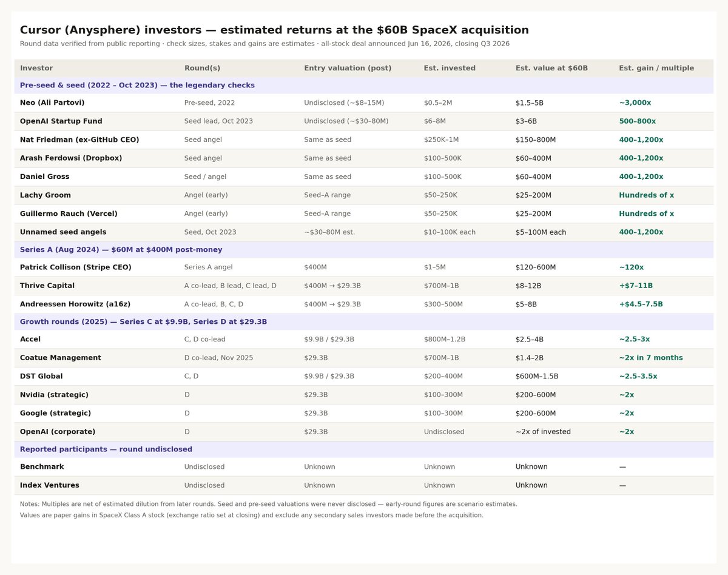Click the 'OpenAI Startup Fund' investor name
The width and height of the screenshot is (728, 575).
click(x=61, y=121)
